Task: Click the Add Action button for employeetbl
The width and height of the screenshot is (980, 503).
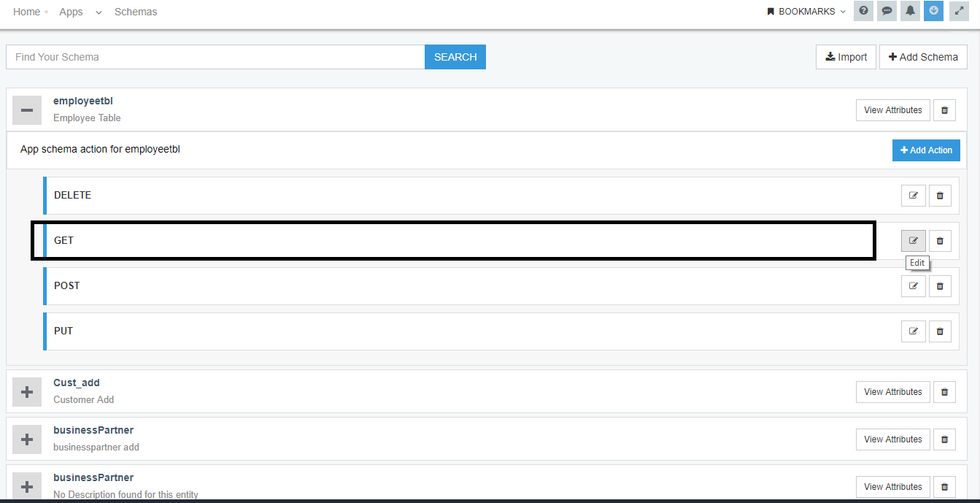Action: 926,150
